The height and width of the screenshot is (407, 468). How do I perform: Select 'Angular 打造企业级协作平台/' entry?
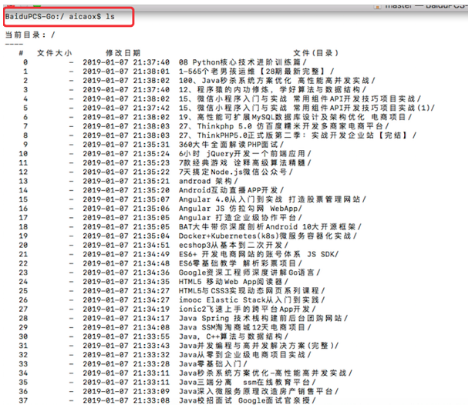pyautogui.click(x=240, y=218)
